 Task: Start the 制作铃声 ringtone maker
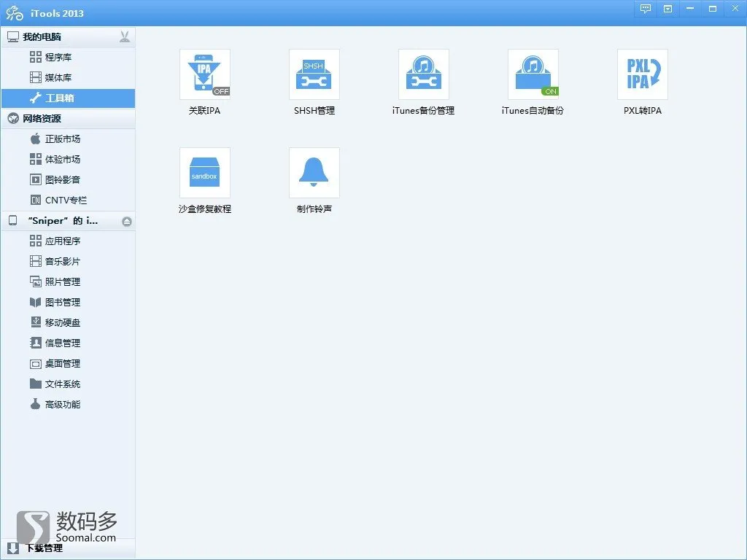(314, 172)
